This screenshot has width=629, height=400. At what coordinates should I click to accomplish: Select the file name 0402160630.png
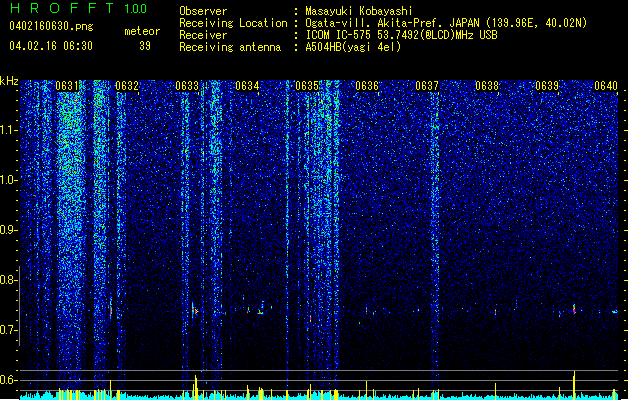tap(51, 26)
